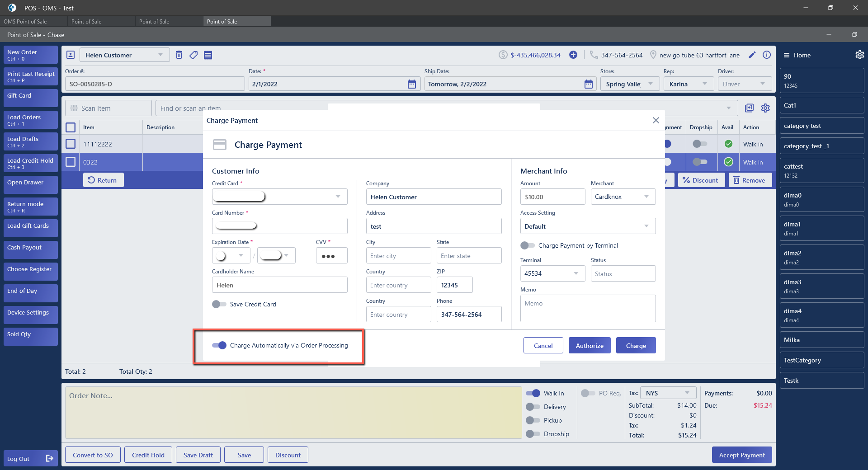Click the Authorize button
Screen dimensions: 868x470
[589, 346]
